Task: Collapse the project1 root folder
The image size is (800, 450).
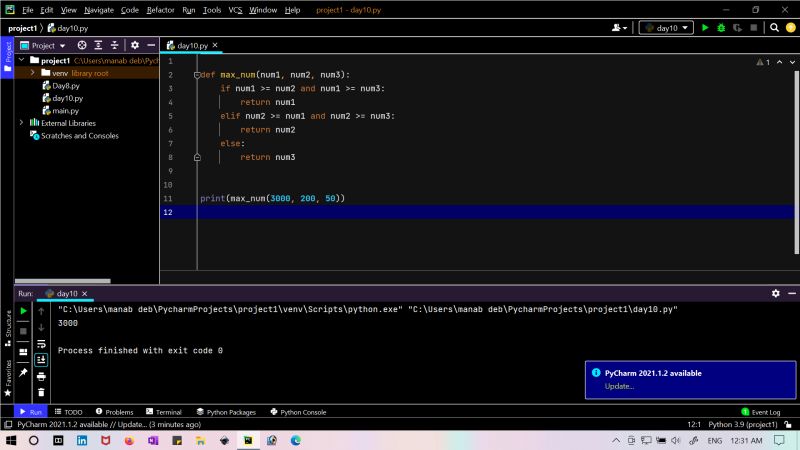Action: pyautogui.click(x=21, y=60)
